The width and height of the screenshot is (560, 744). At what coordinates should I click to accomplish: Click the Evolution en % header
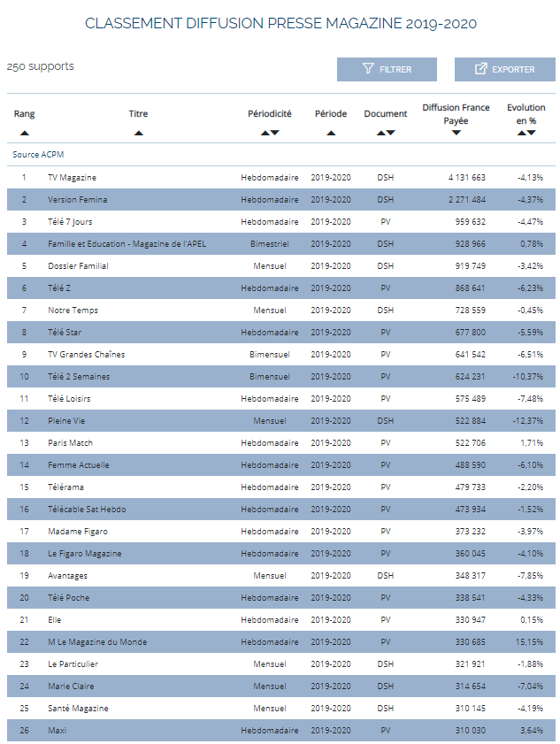(526, 114)
